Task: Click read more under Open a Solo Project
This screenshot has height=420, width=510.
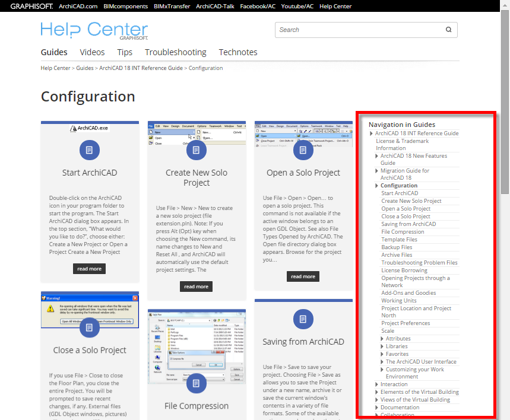Action: tap(303, 276)
